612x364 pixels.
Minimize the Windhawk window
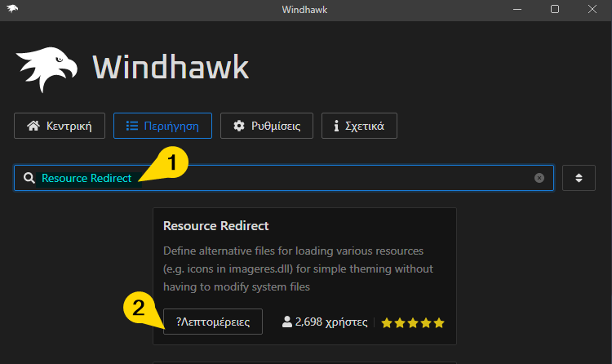tap(517, 9)
